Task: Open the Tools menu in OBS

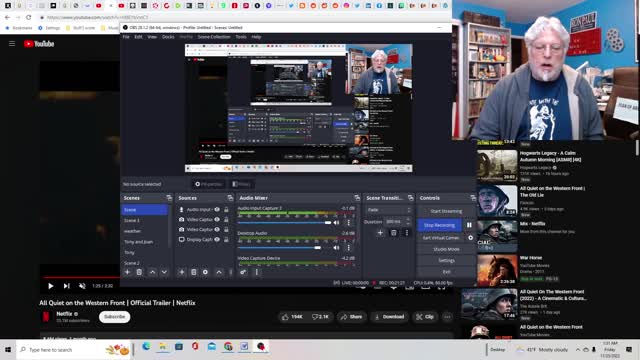Action: 241,37
